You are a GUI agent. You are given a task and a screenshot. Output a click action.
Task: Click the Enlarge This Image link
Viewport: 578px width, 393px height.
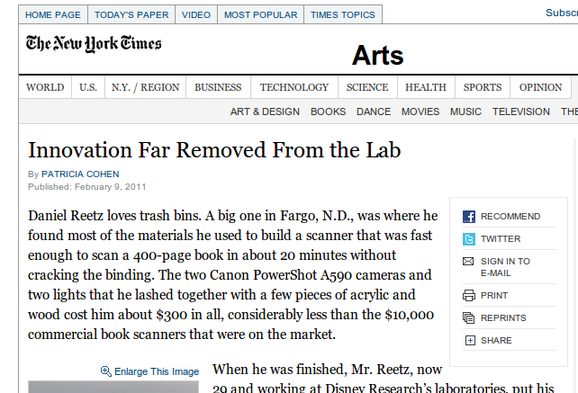click(x=156, y=371)
